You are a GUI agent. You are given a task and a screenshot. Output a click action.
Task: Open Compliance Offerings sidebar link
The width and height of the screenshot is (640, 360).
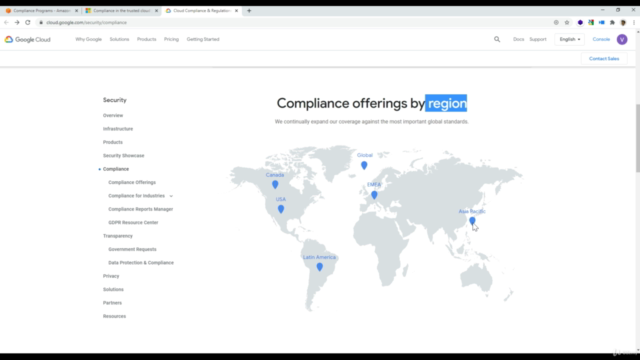point(132,182)
